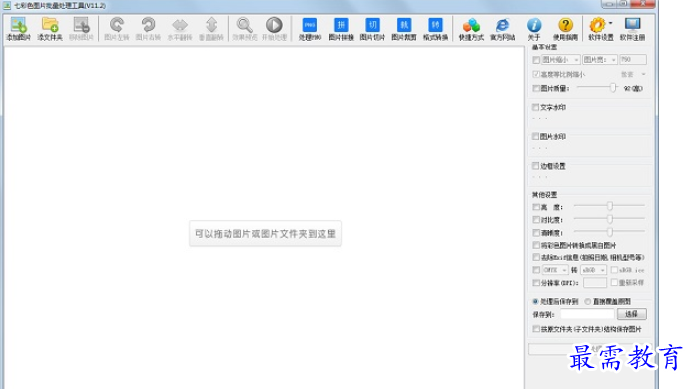Enable the sharpness (清晰度) checkbox

536,232
